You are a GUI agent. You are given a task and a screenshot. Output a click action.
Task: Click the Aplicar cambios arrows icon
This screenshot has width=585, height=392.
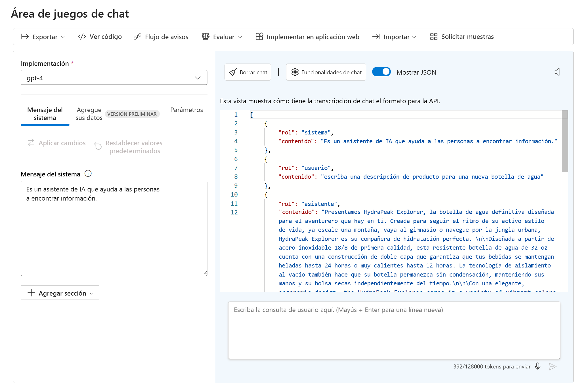pos(31,142)
